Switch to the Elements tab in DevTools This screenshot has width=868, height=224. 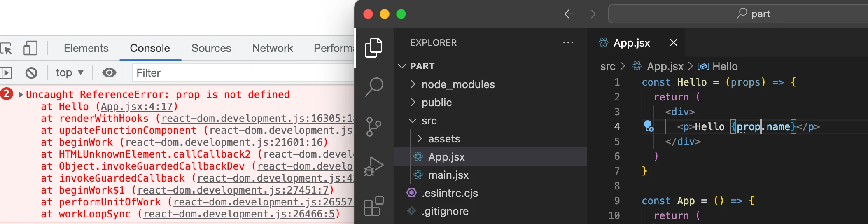coord(86,48)
